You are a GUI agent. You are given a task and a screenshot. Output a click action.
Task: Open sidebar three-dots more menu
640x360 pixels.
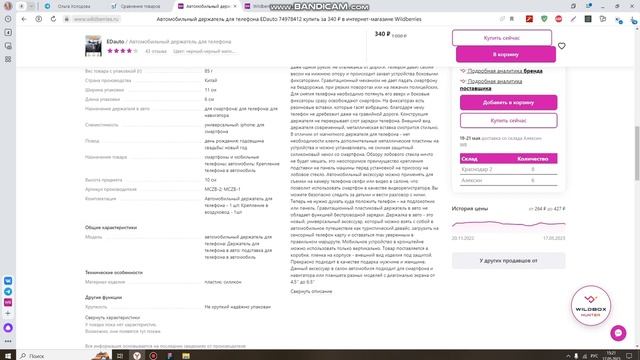pos(8,341)
